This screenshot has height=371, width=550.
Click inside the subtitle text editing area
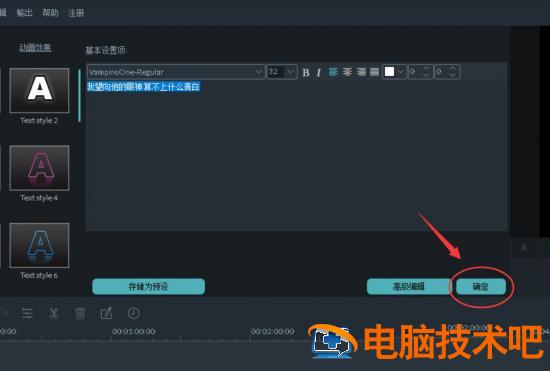click(x=296, y=156)
